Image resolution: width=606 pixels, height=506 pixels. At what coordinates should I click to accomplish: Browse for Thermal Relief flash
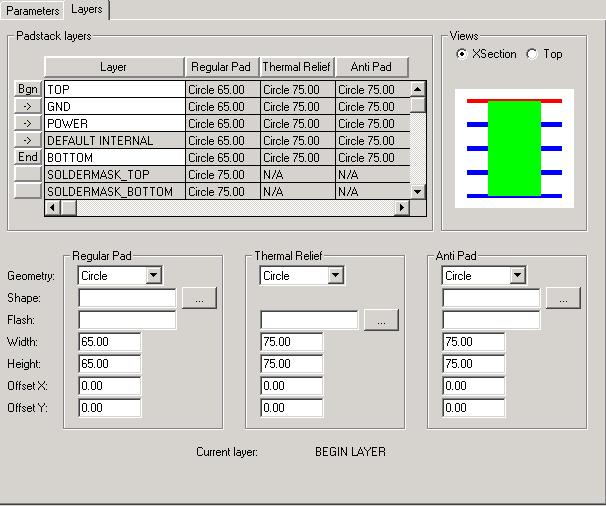coord(381,320)
